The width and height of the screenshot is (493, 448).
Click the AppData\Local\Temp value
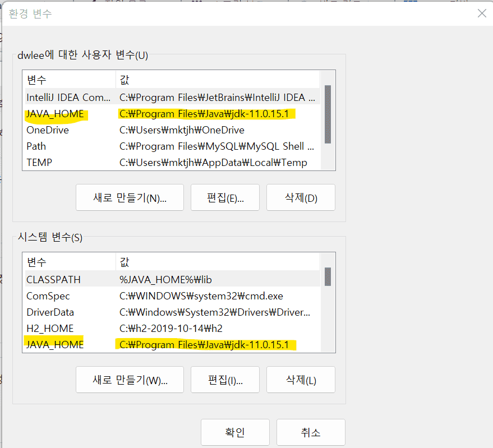pos(213,163)
